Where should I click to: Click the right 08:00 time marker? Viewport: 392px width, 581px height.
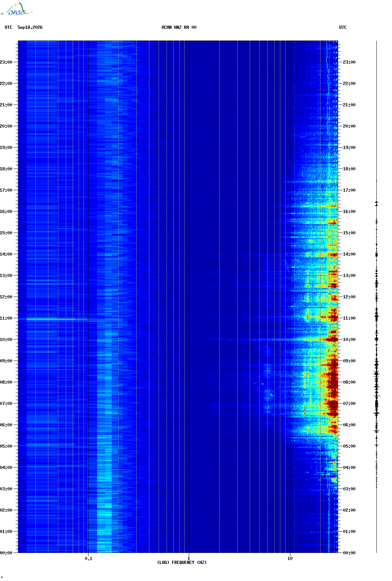coord(349,382)
